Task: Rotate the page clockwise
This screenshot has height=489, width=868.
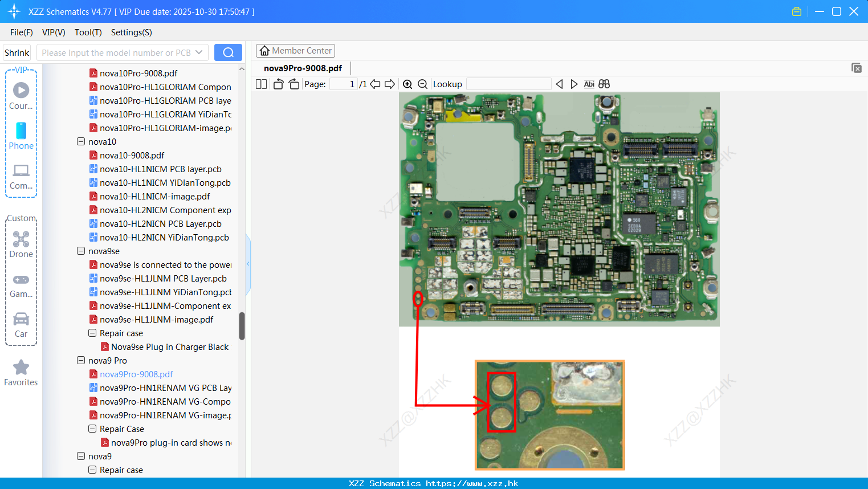Action: coord(294,84)
